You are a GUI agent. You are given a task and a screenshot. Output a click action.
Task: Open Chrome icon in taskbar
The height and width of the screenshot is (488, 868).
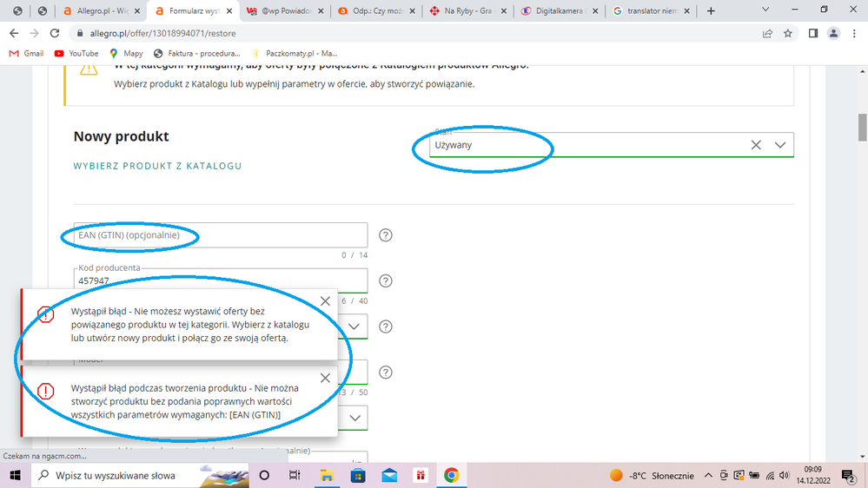pos(451,475)
